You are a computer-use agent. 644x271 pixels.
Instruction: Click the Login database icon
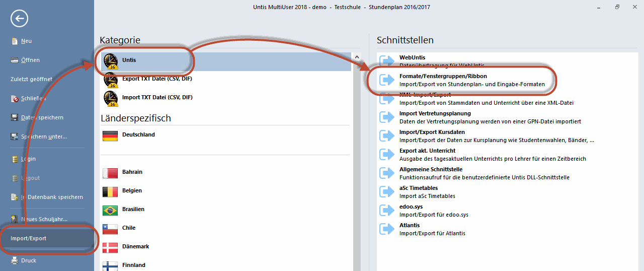click(x=15, y=159)
